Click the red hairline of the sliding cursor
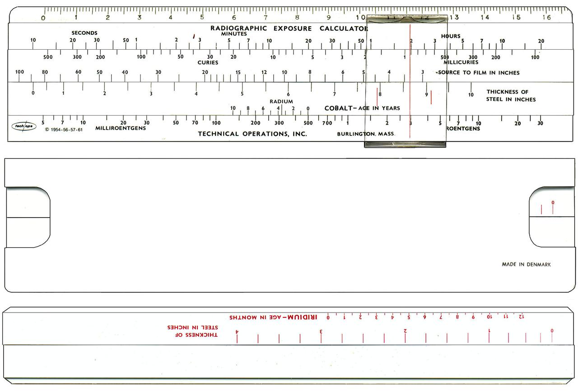Image resolution: width=578 pixels, height=392 pixels. 410,81
